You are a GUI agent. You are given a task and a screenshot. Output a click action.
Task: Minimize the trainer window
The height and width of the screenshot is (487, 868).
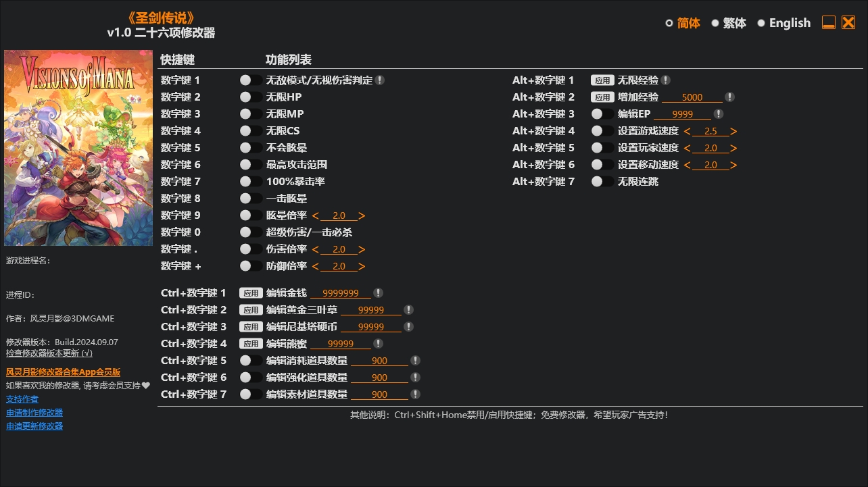pos(829,23)
